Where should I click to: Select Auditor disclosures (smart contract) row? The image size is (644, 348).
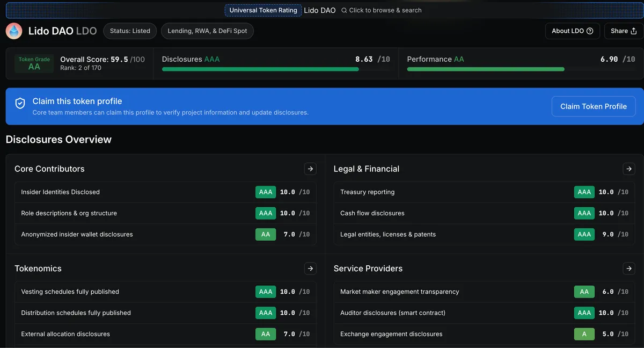pos(484,313)
